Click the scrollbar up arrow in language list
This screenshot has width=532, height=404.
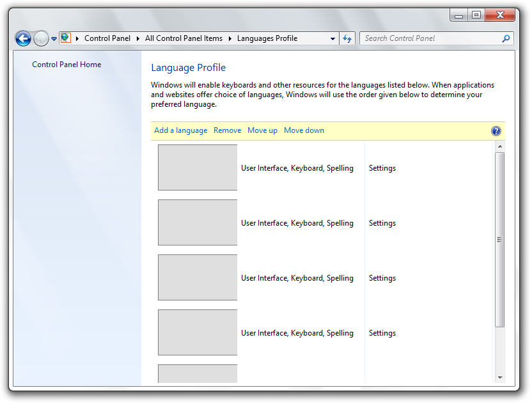pyautogui.click(x=499, y=146)
